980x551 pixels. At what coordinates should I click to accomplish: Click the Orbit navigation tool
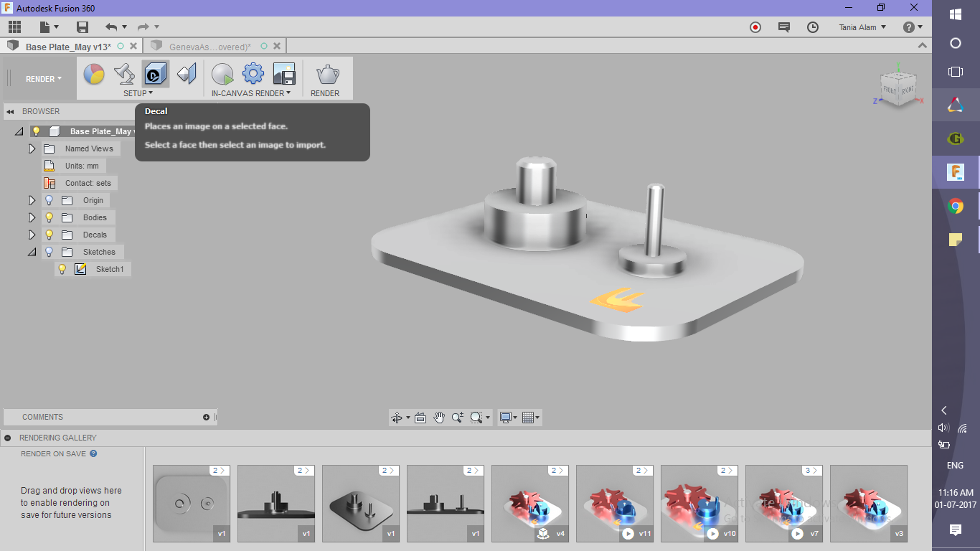coord(397,418)
